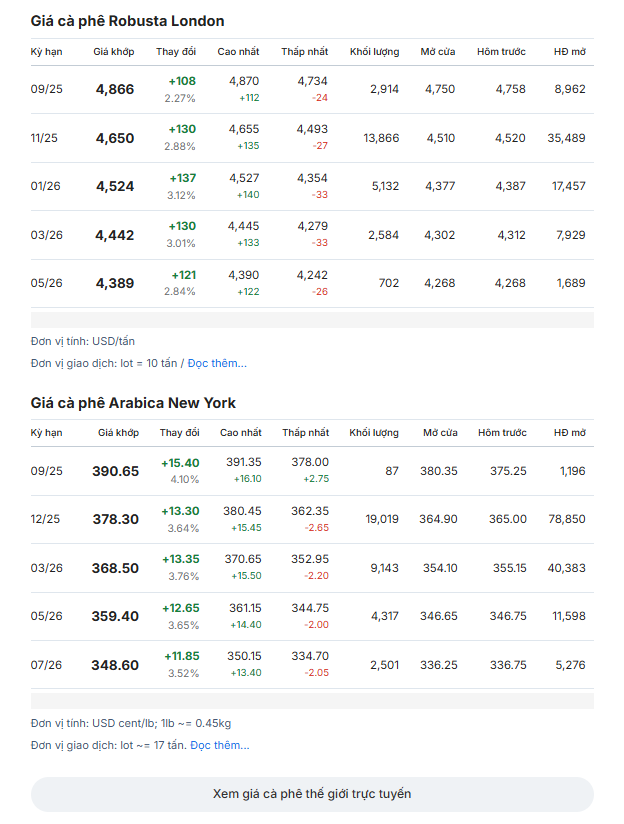Click Arabica 03/26 open interest 40,383

[566, 568]
